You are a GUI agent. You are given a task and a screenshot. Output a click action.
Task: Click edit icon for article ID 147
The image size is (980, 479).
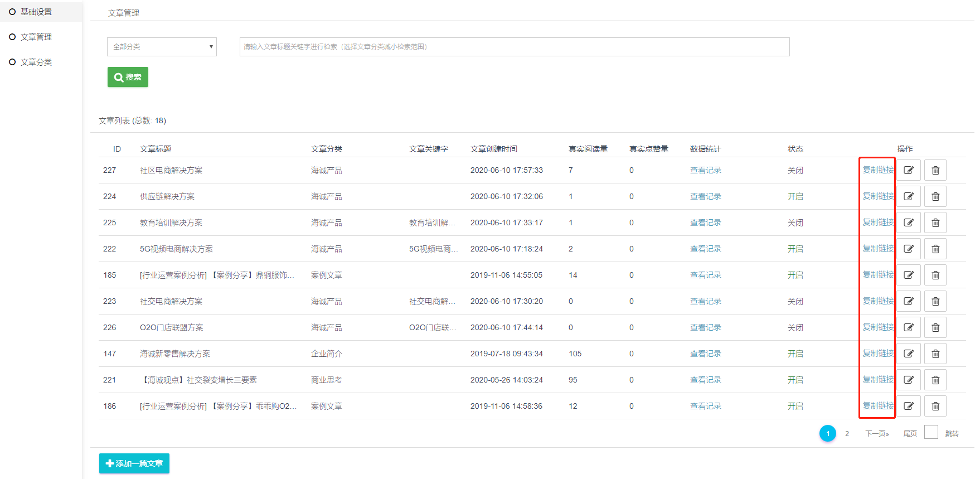pos(909,354)
